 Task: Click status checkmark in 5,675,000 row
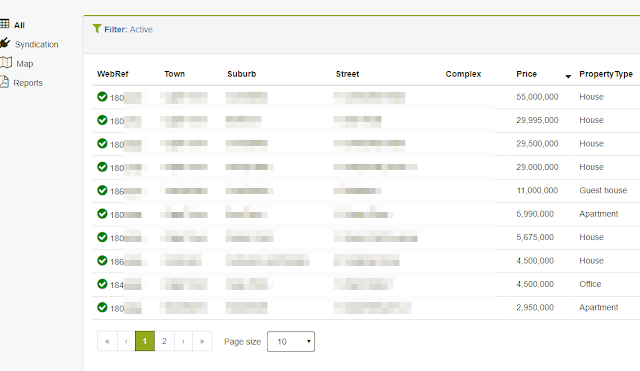click(x=102, y=237)
